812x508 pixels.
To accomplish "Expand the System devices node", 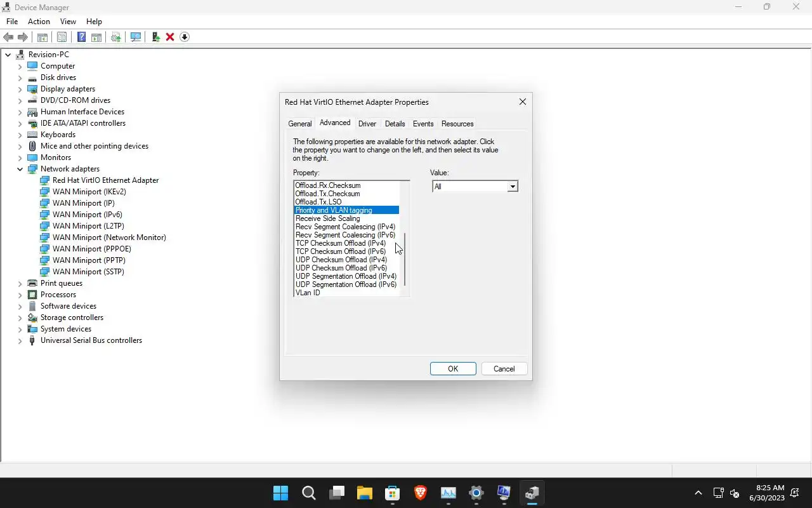I will click(x=20, y=329).
